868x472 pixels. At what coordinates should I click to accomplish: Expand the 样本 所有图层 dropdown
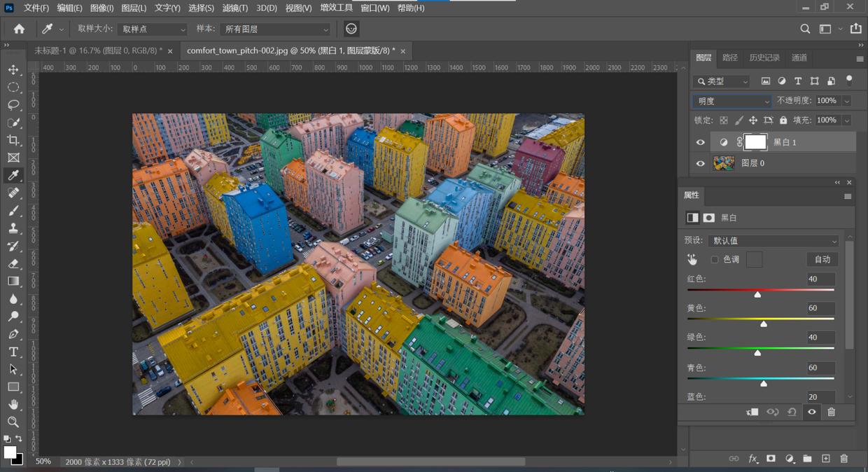[x=276, y=29]
